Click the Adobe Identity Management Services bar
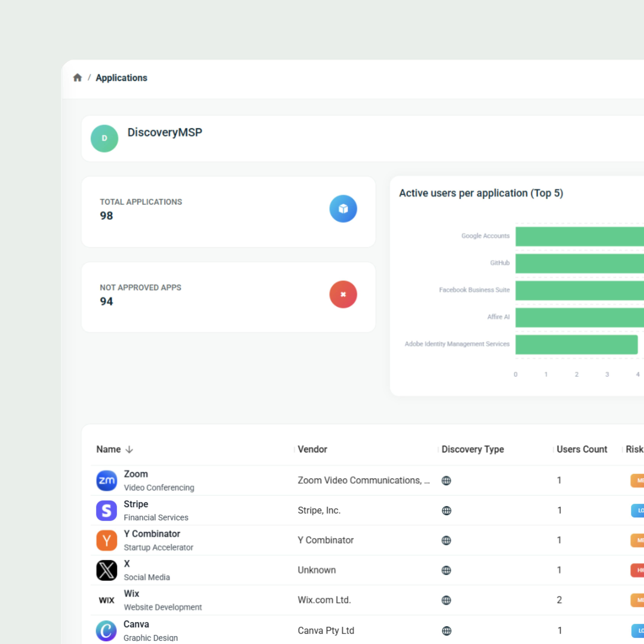644x644 pixels. [576, 344]
